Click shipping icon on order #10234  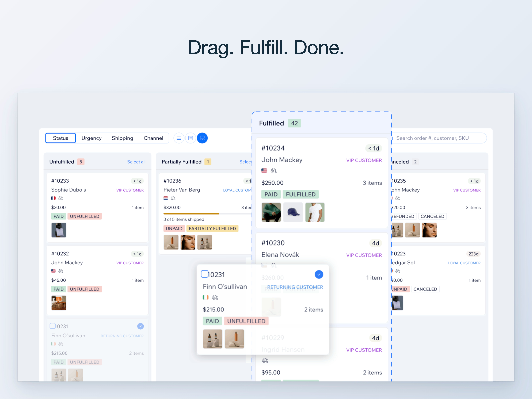(274, 171)
